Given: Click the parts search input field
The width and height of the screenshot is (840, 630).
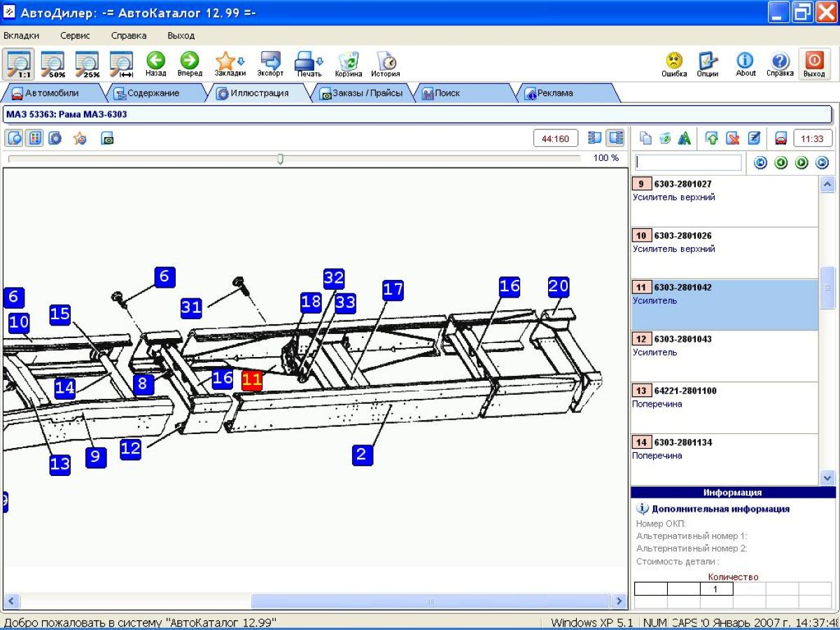Looking at the screenshot, I should click(688, 162).
